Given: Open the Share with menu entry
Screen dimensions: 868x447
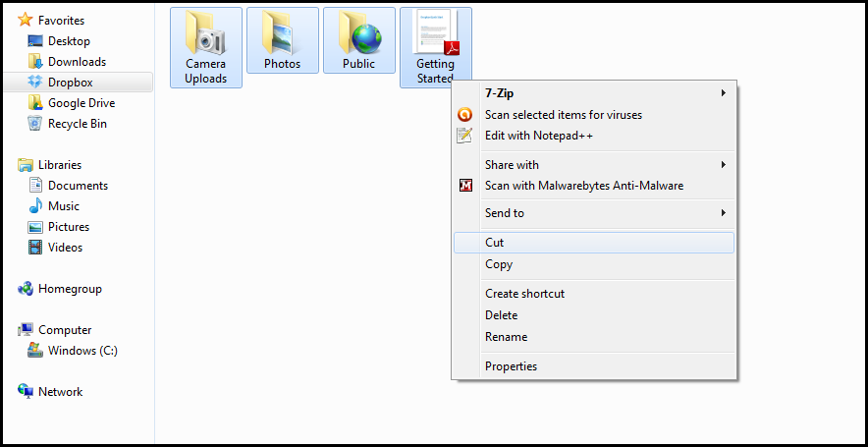Looking at the screenshot, I should [x=593, y=164].
